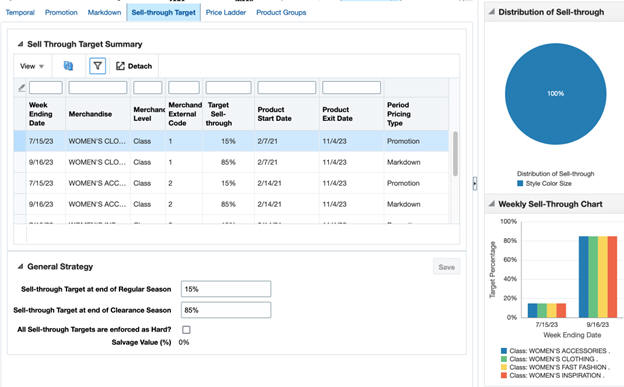The image size is (624, 387).
Task: Open the View dropdown menu
Action: point(32,66)
